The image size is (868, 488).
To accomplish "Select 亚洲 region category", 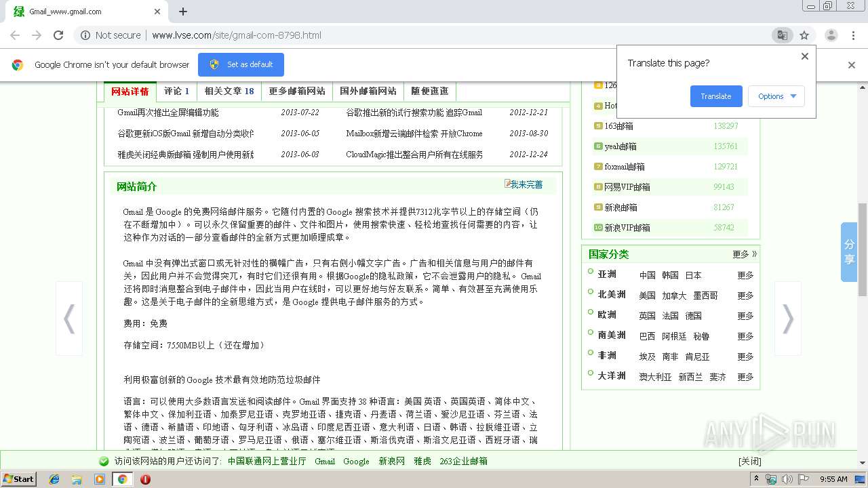I will coord(607,274).
